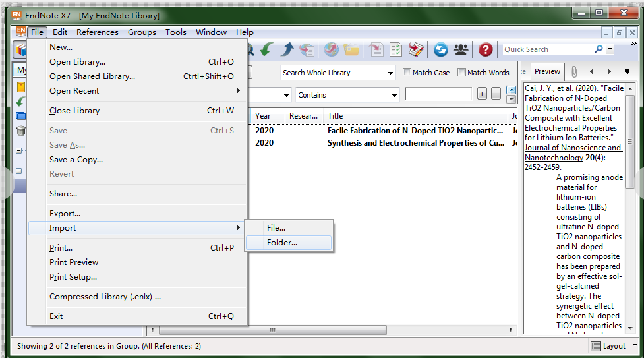Click the search term input field
This screenshot has height=358, width=644.
pos(438,94)
